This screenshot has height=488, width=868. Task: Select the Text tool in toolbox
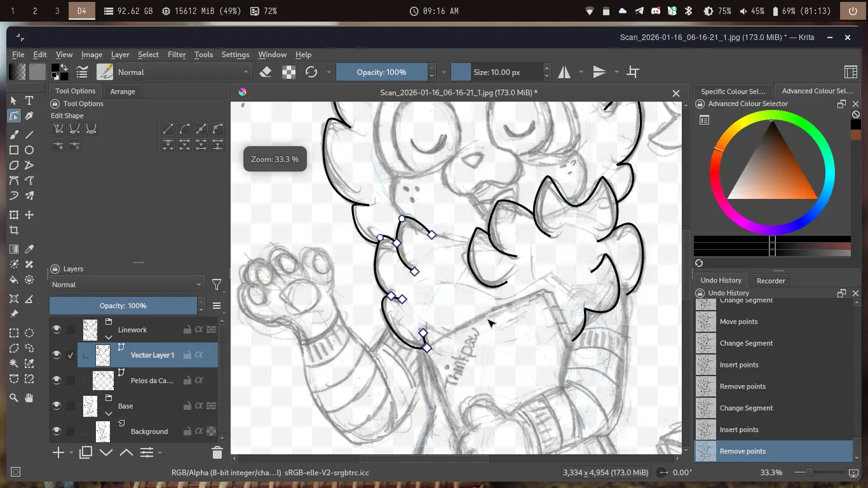29,100
